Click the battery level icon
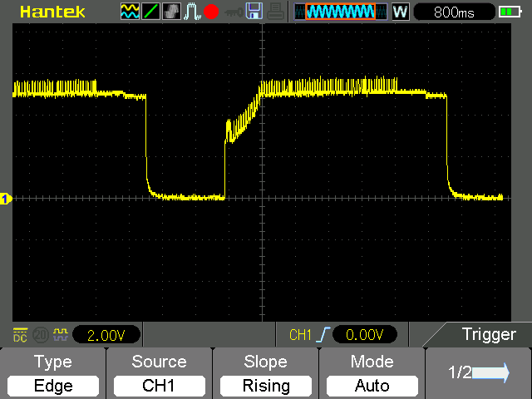 [x=510, y=12]
